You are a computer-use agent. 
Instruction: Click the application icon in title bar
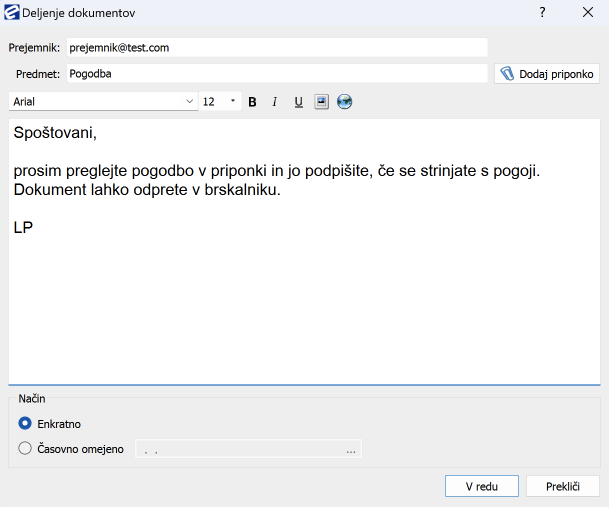tap(12, 13)
